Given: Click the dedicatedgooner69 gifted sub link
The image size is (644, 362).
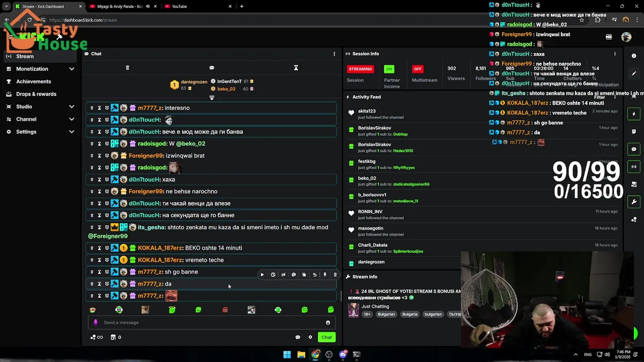Looking at the screenshot, I should click(411, 184).
